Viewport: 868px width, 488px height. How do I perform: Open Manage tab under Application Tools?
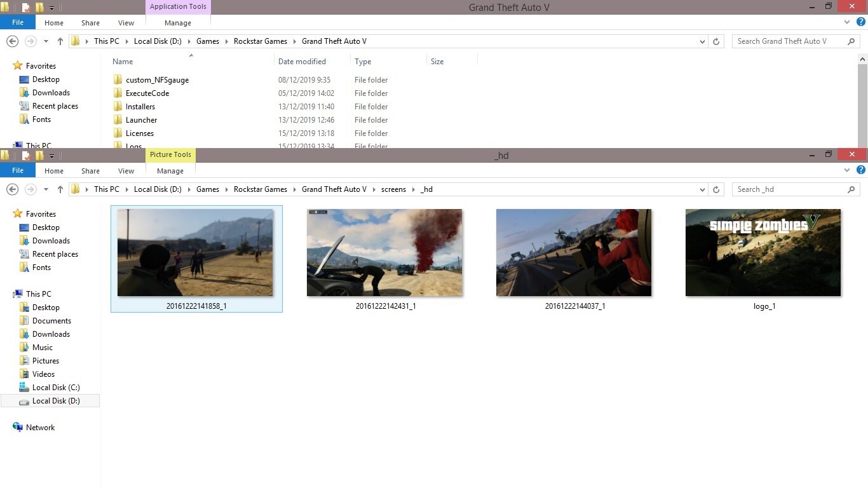[x=178, y=23]
